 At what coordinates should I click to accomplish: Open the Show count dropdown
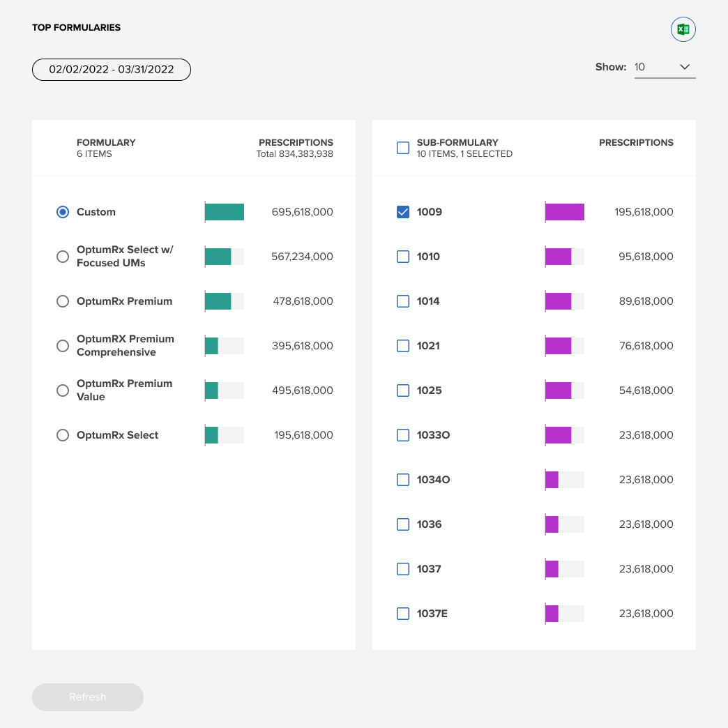pos(665,68)
